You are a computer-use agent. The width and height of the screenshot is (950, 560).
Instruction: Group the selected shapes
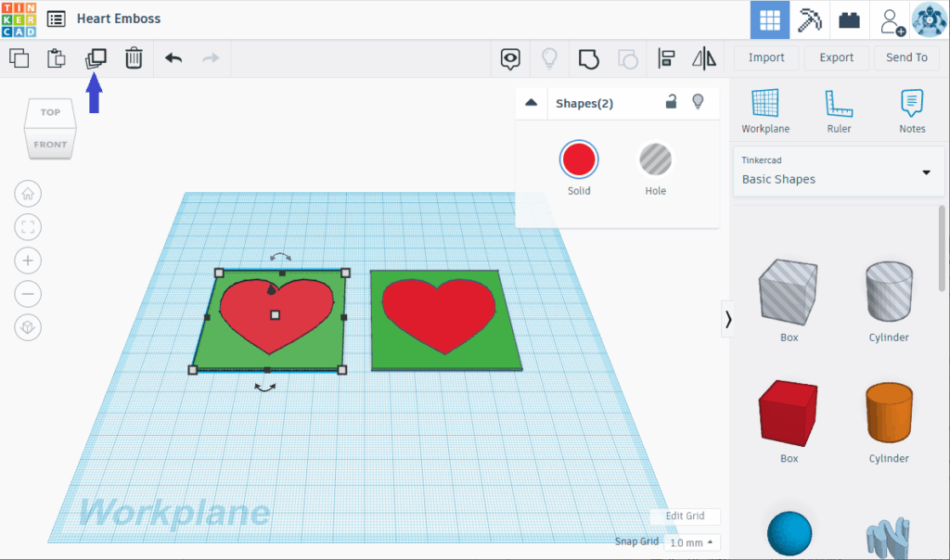(x=588, y=57)
